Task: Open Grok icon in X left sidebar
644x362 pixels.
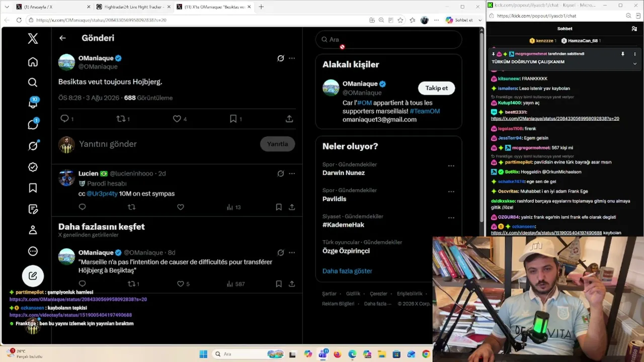Action: [x=33, y=146]
